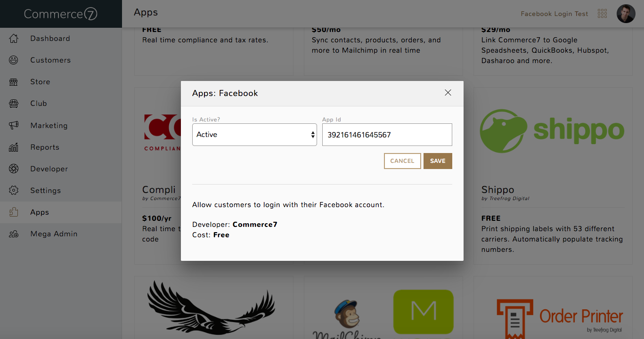Click the Shippo app title

497,190
